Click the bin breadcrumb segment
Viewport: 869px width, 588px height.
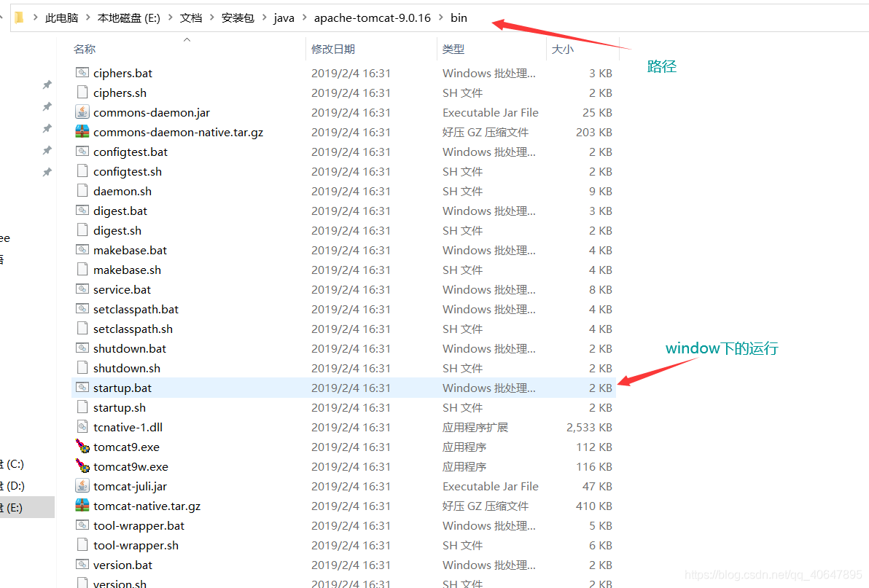(x=459, y=17)
